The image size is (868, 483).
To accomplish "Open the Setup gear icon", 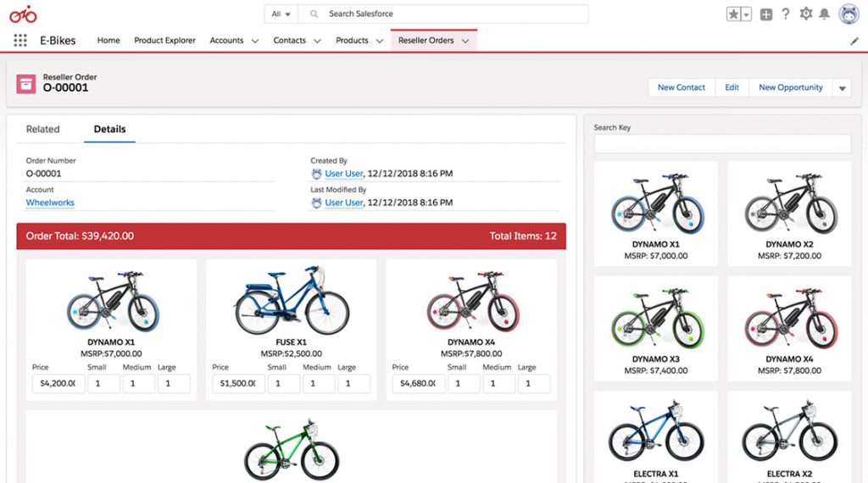I will click(805, 14).
